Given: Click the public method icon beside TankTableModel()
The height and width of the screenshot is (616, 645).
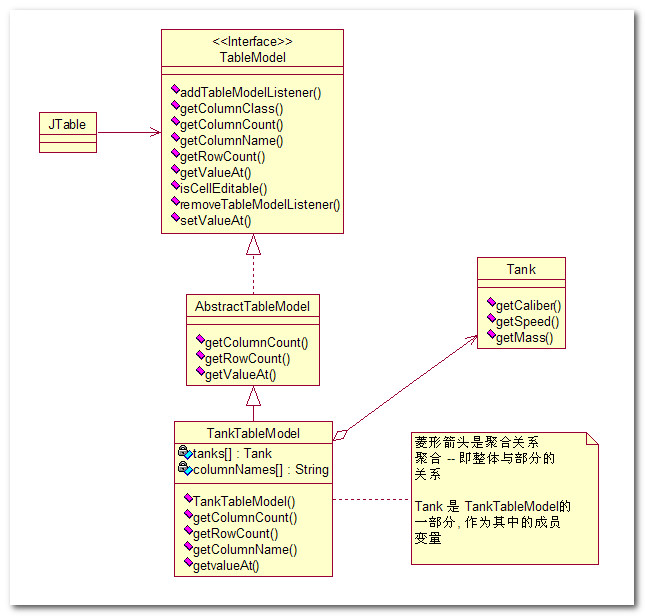Looking at the screenshot, I should [x=188, y=498].
